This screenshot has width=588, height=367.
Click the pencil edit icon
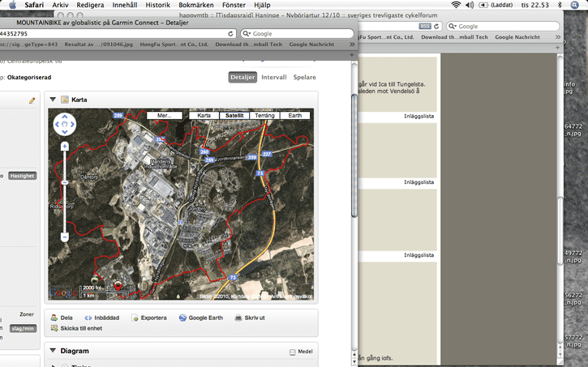click(x=32, y=100)
